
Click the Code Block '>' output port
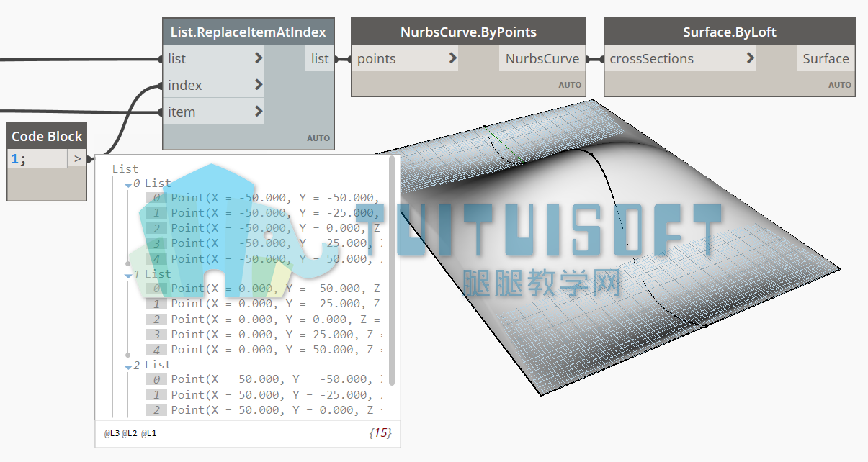click(77, 159)
